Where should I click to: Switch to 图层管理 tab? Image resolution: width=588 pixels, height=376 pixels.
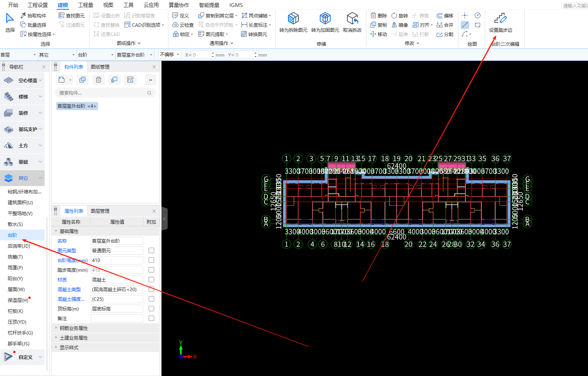100,211
